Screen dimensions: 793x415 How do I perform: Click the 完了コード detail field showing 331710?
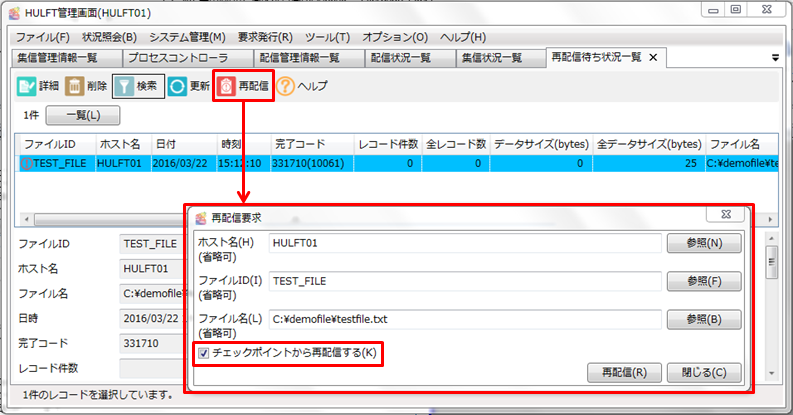152,344
